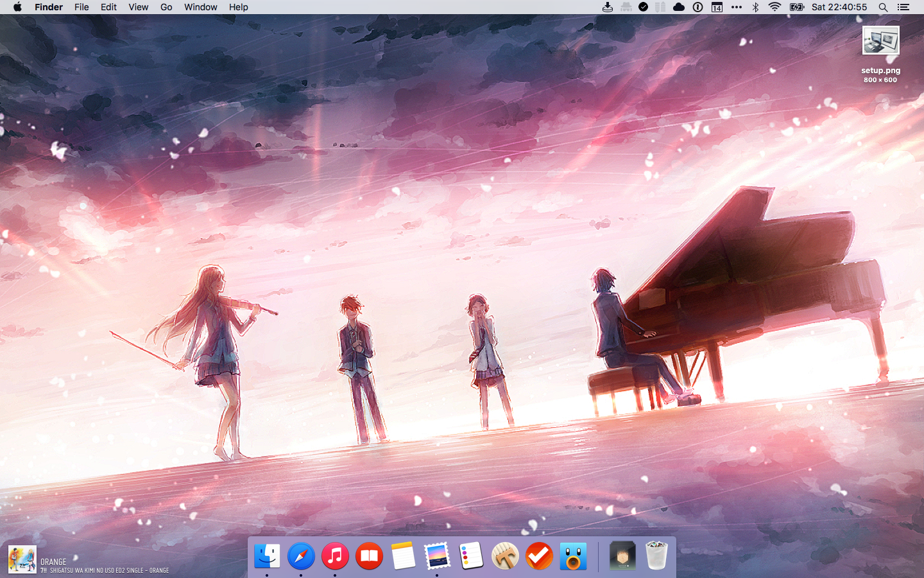924x578 pixels.
Task: Open the Window menu
Action: tap(201, 7)
